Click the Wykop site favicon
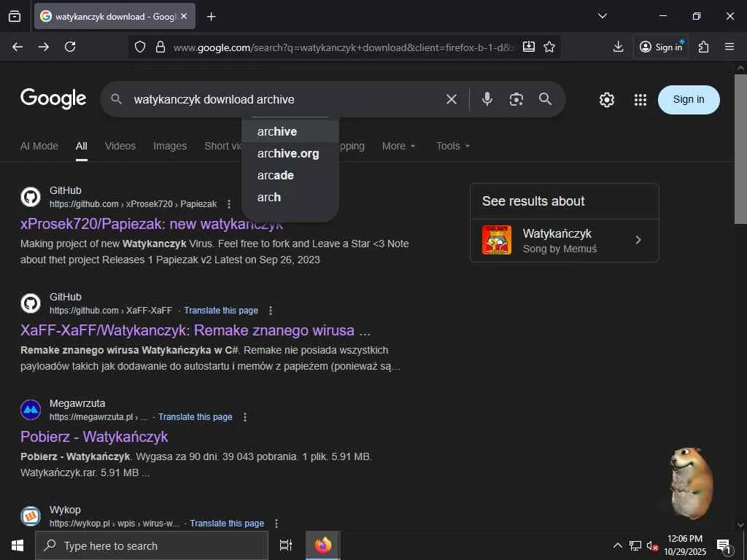747x560 pixels. 31,516
